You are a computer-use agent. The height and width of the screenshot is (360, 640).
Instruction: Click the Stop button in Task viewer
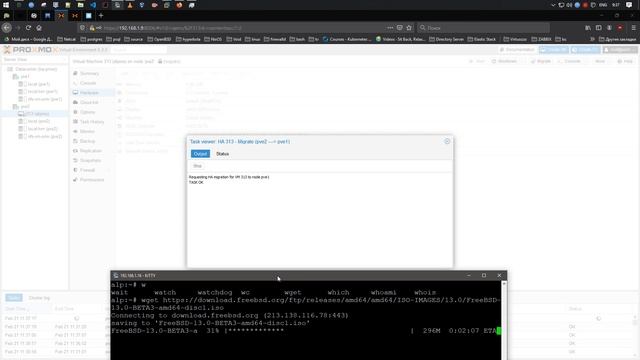coord(198,166)
